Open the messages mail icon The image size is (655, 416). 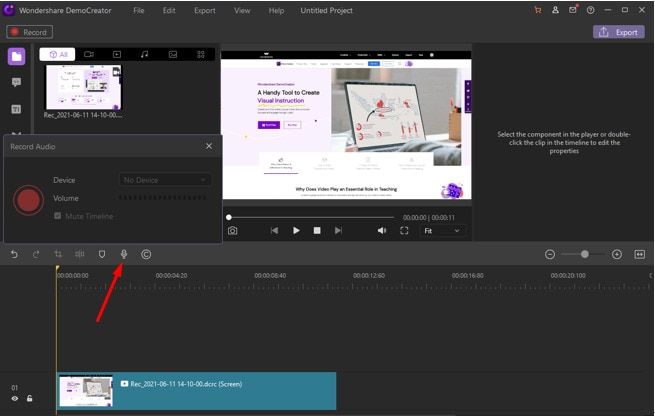coord(573,10)
